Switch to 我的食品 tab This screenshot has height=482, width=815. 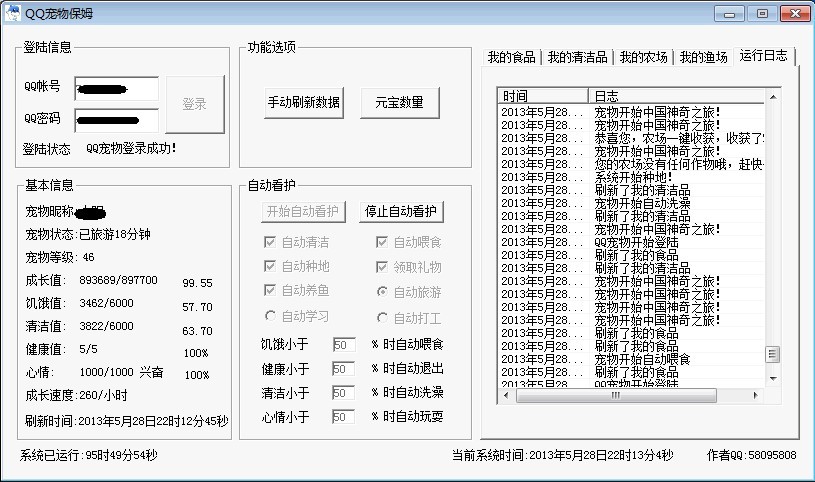pyautogui.click(x=511, y=57)
